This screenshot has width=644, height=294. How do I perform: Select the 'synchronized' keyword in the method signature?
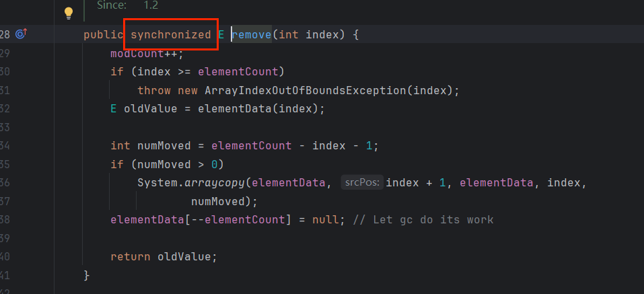[x=171, y=35]
